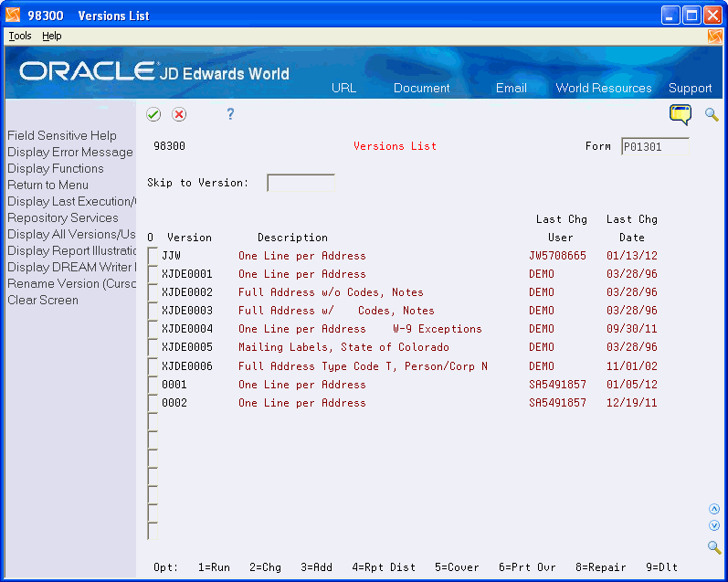Click the option field for version 0001
Image resolution: width=728 pixels, height=582 pixels.
click(x=153, y=384)
